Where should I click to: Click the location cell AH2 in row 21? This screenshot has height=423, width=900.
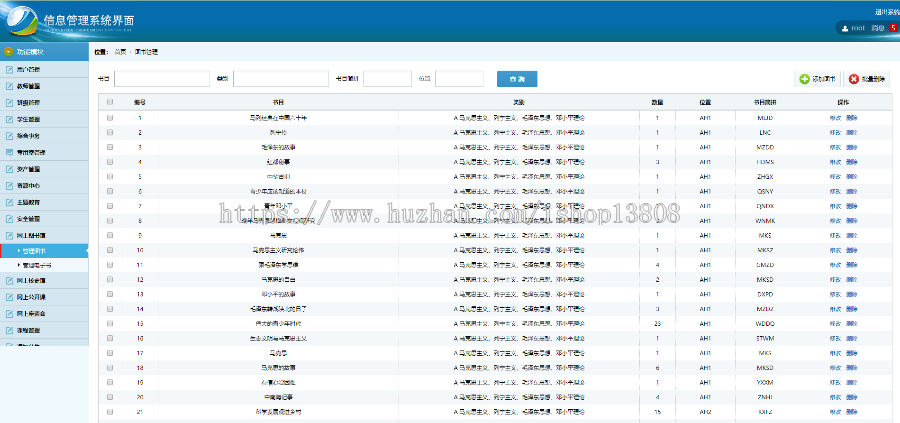[x=705, y=412]
